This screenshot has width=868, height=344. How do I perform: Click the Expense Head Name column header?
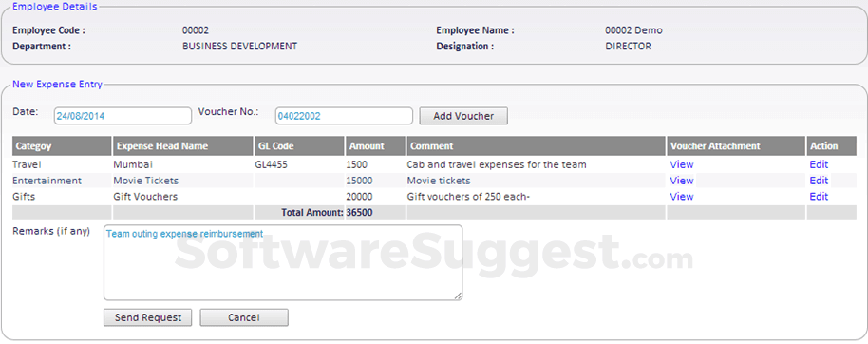point(182,146)
